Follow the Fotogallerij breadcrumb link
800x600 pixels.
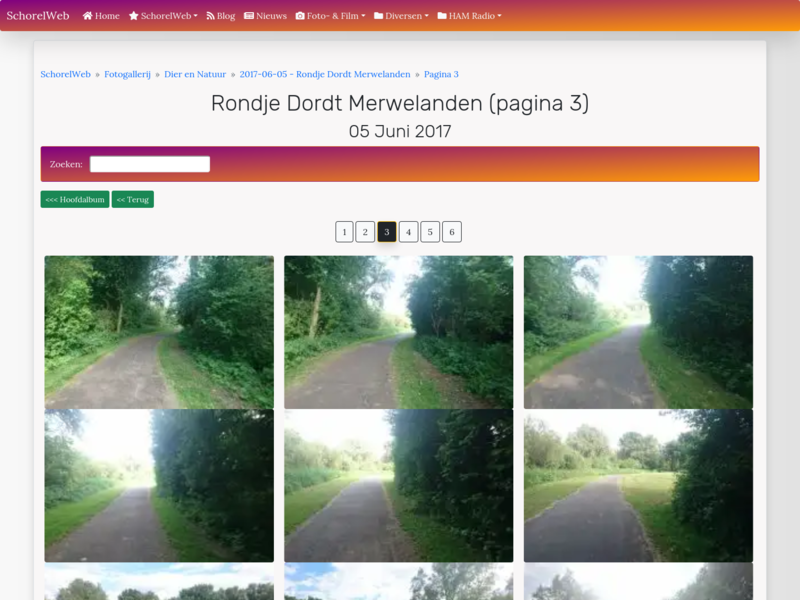click(128, 74)
